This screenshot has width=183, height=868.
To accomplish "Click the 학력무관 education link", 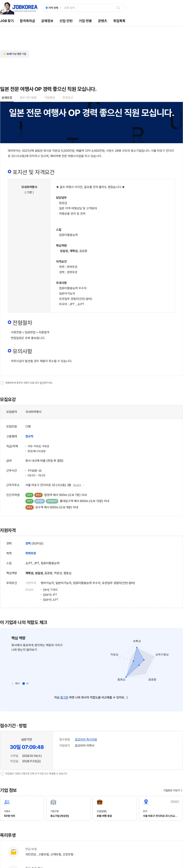I will 31,553.
